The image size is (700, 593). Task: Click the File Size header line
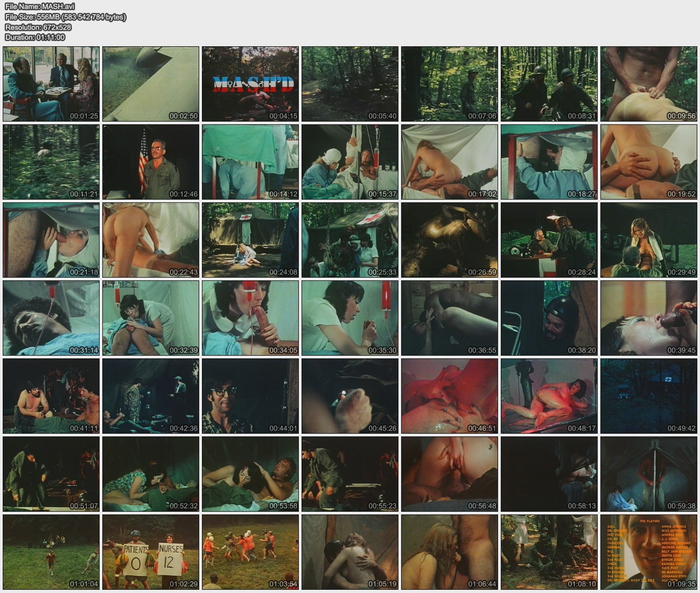[x=65, y=17]
